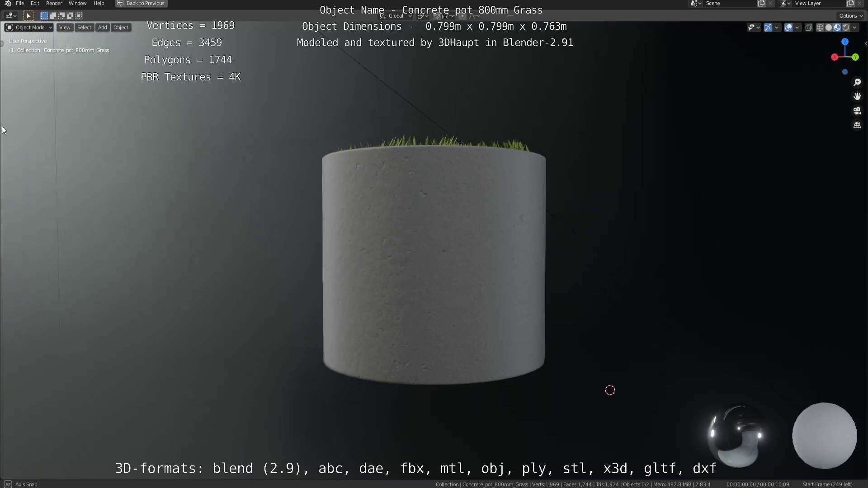Click the Axis Snap status bar label
The height and width of the screenshot is (488, 868).
point(26,484)
